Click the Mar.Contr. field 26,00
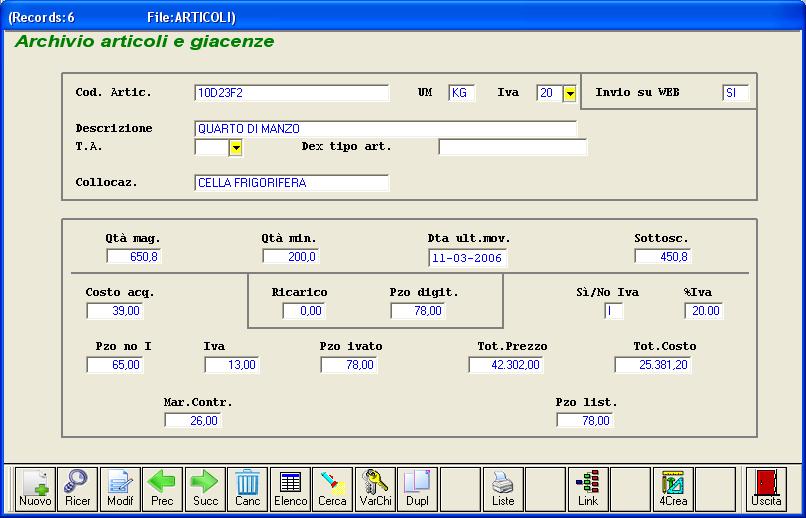Screen dimensions: 806x518 tap(193, 420)
